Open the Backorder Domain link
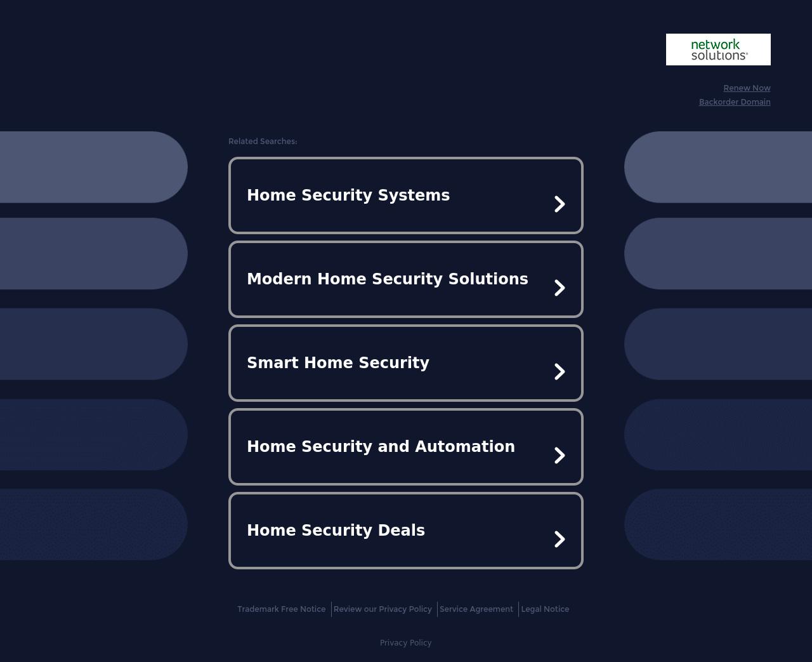 (735, 102)
